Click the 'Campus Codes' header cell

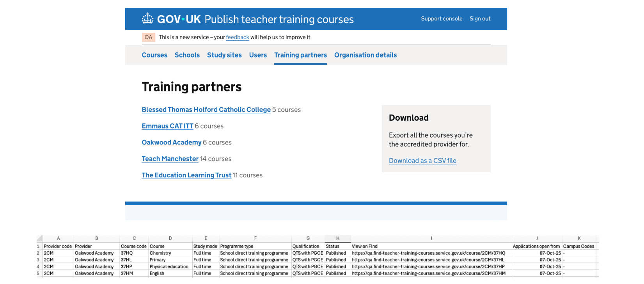[579, 246]
